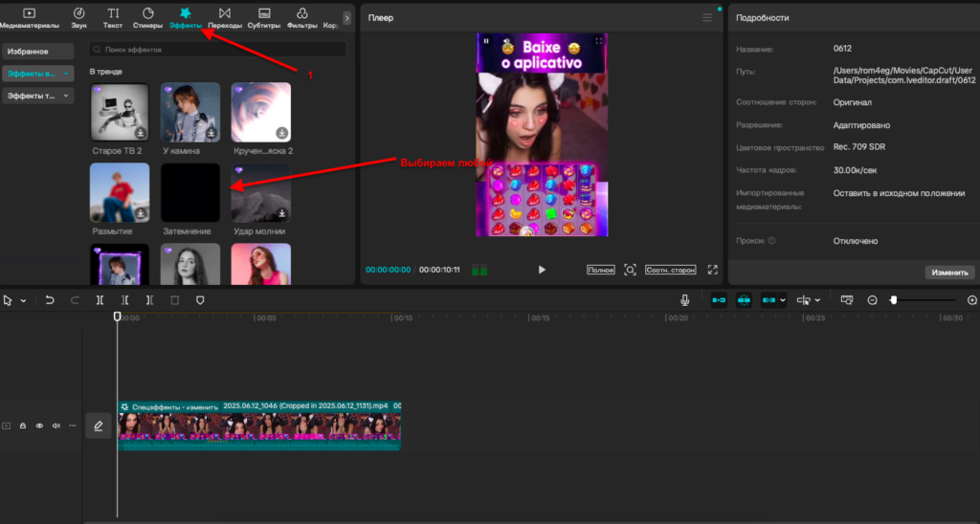Expand the highlighted 'Эффекты в...' category
Image resolution: width=980 pixels, height=524 pixels.
coord(37,74)
